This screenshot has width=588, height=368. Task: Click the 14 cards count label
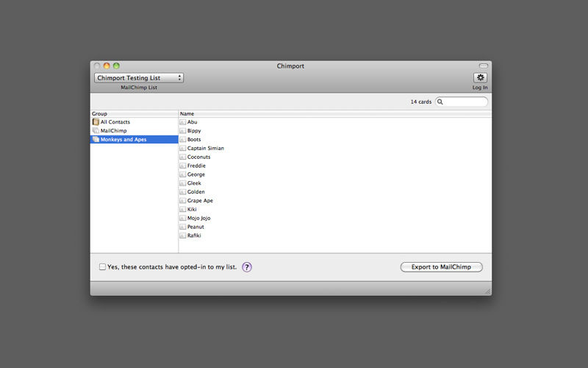tap(420, 102)
